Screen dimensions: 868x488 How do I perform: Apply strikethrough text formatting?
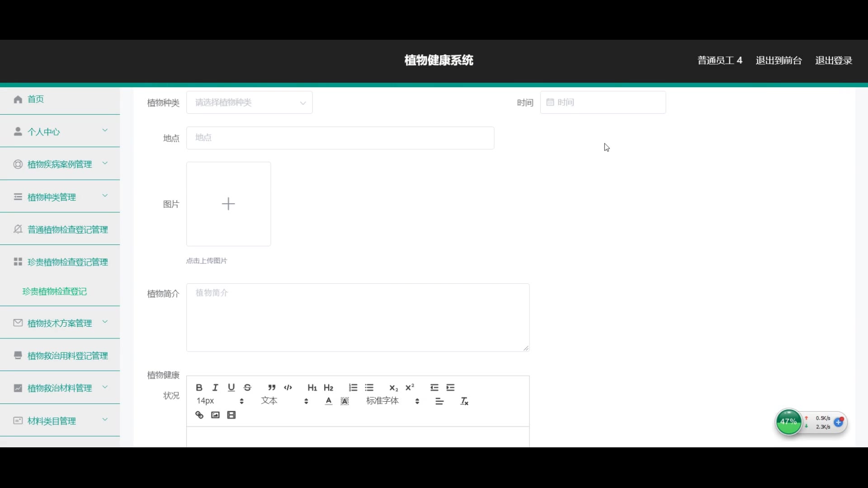point(247,388)
